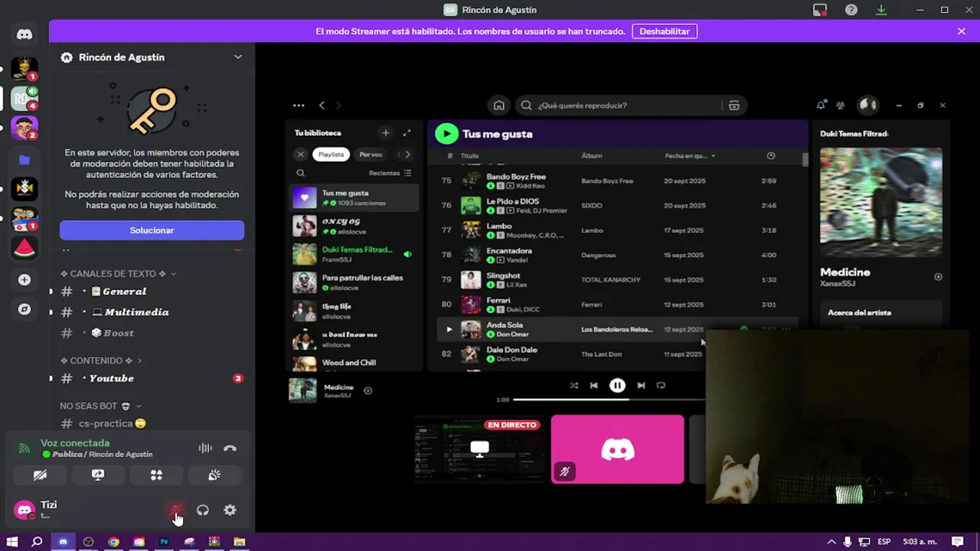
Task: Open the soundboard icon
Action: point(214,475)
